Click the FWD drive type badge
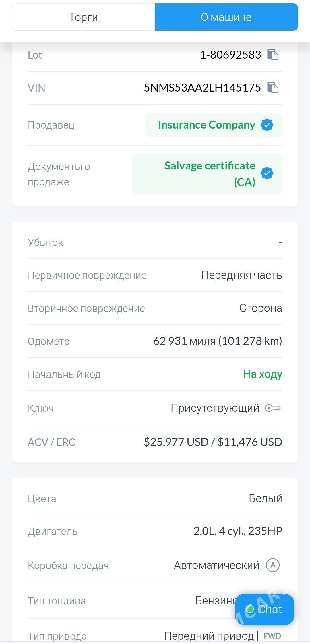Screen dimensions: 310x644 272,636
